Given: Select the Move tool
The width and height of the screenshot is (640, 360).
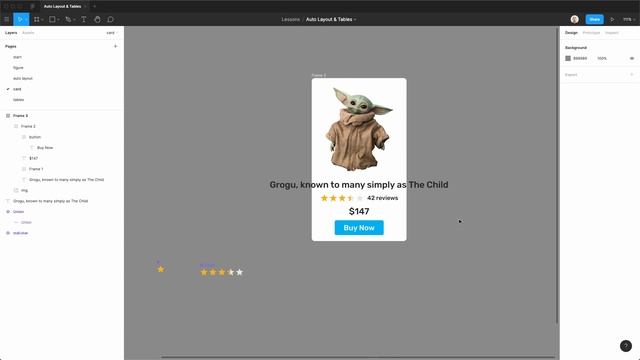Looking at the screenshot, I should coord(19,19).
